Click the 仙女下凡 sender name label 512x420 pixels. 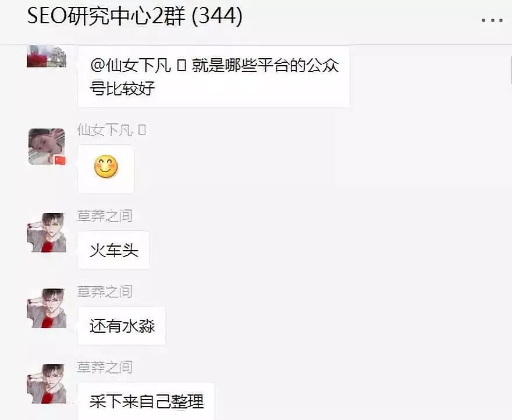tap(111, 130)
